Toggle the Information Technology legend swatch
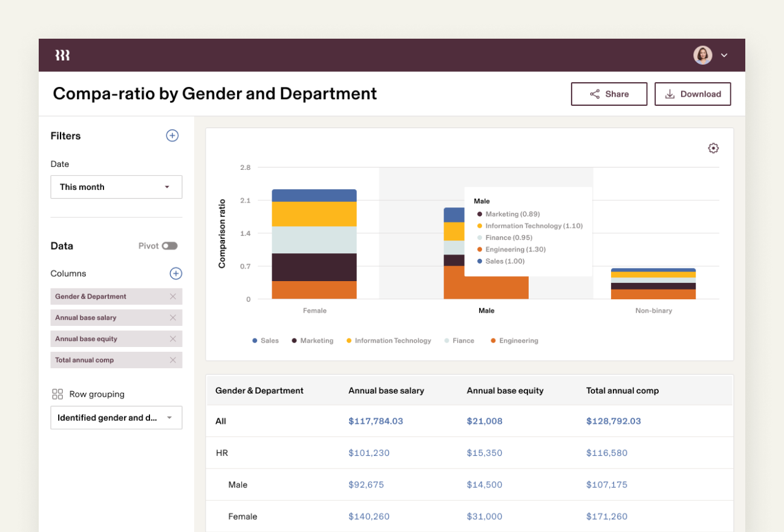This screenshot has width=784, height=532. click(349, 341)
